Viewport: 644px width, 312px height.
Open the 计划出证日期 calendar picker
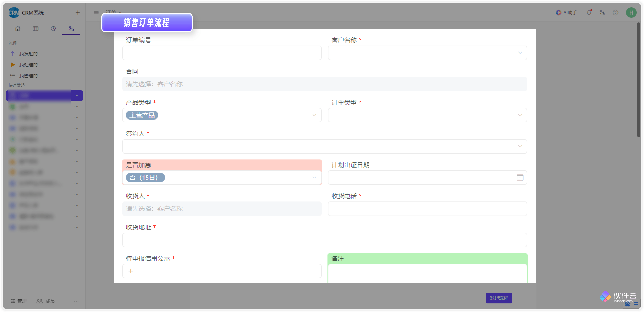(x=520, y=178)
